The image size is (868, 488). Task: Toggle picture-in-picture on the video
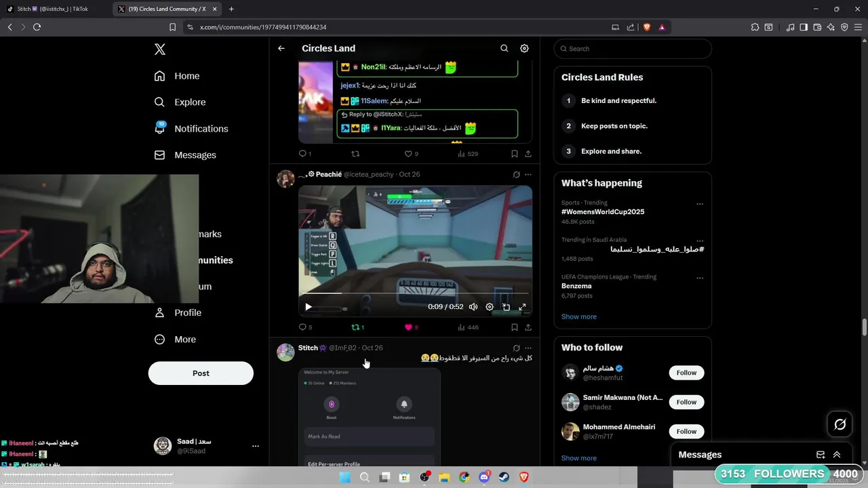coord(506,307)
